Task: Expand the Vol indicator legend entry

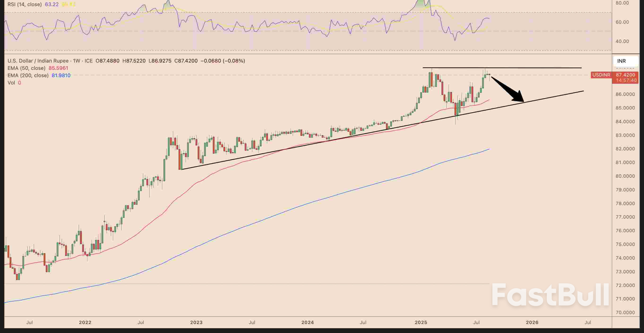Action: click(12, 83)
